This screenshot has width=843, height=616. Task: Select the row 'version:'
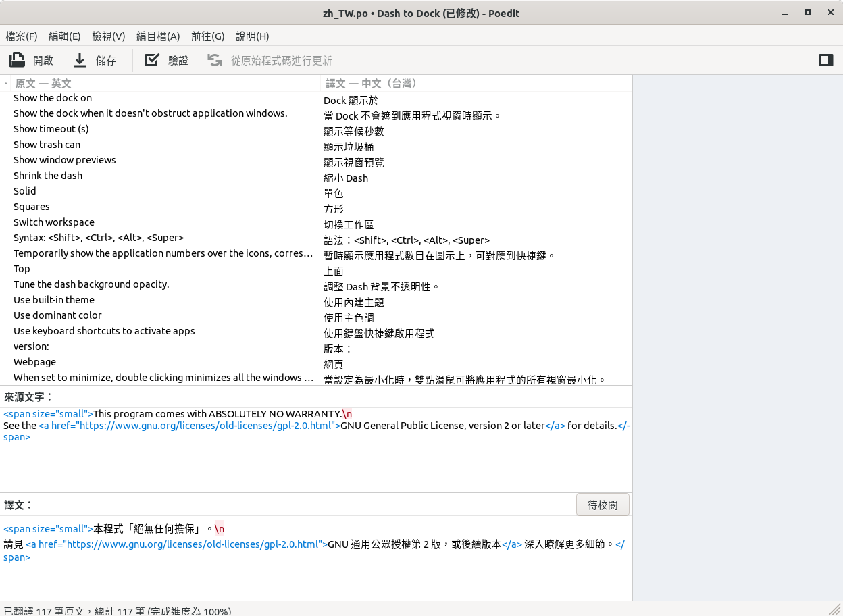[x=316, y=347]
